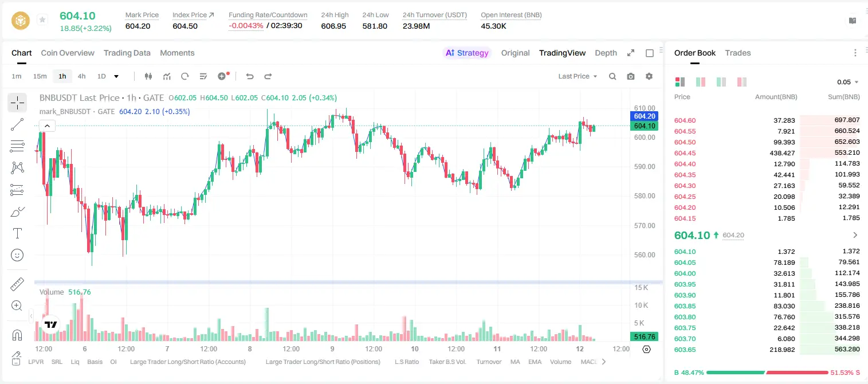The width and height of the screenshot is (868, 384).
Task: Show buy orders only in order book
Action: click(721, 82)
